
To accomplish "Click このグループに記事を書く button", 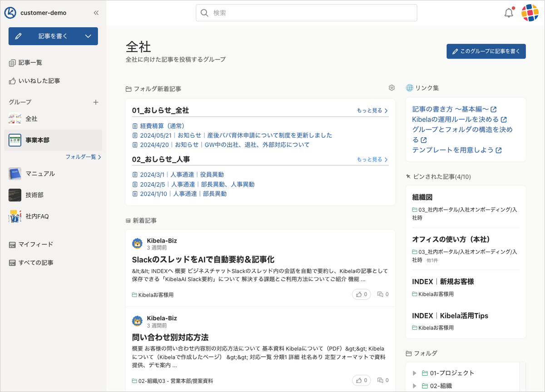I will [x=486, y=51].
